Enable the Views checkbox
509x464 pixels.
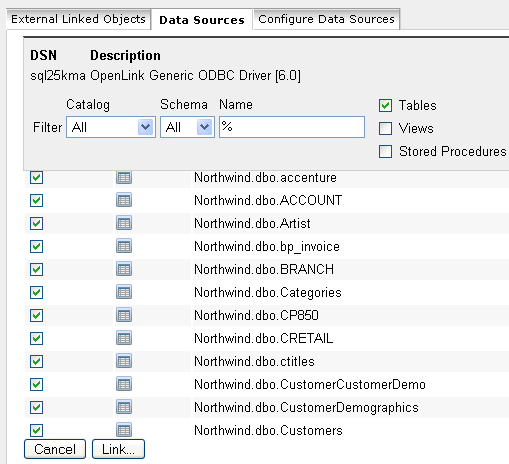tap(385, 128)
